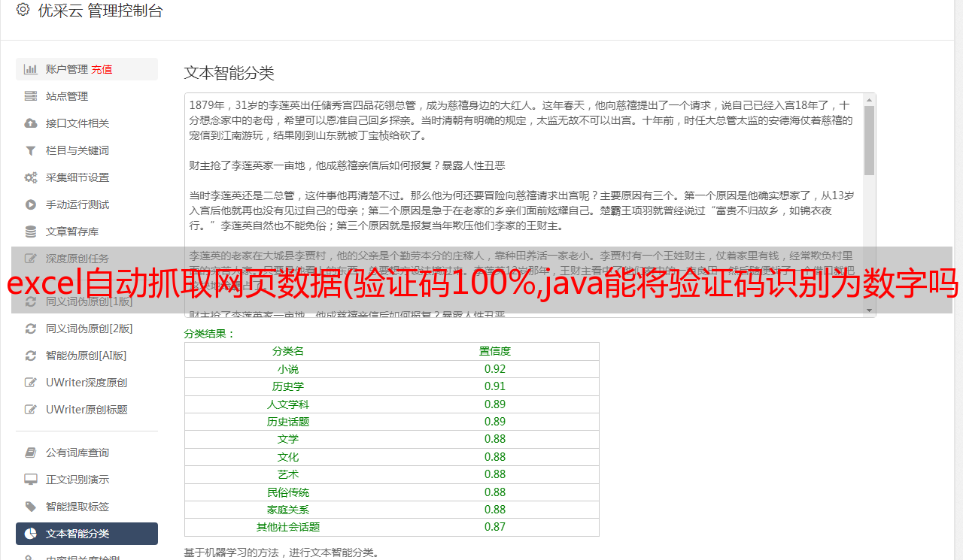Click the 艺术 category cell
Image resolution: width=963 pixels, height=560 pixels.
[x=288, y=474]
